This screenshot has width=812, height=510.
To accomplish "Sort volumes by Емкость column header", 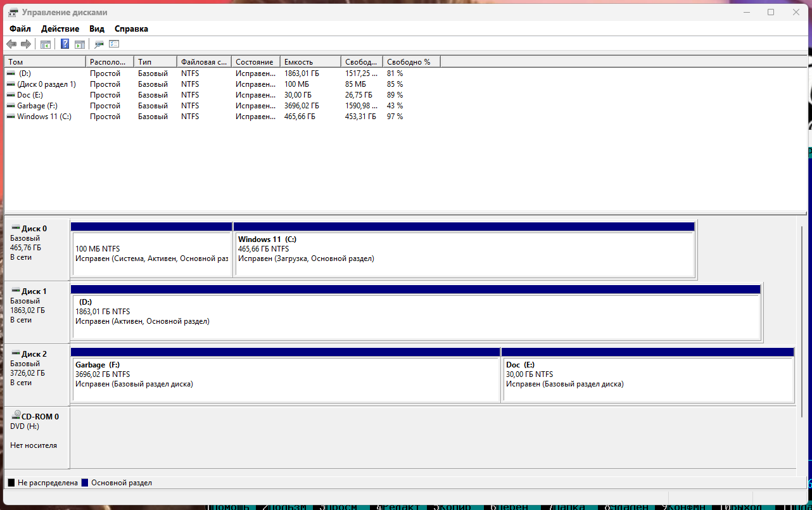I will [x=310, y=62].
